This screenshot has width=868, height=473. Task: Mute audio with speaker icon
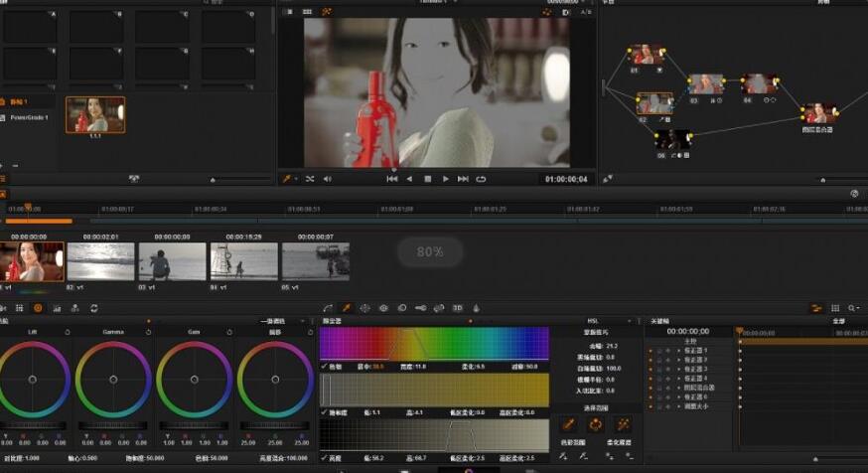pos(328,179)
